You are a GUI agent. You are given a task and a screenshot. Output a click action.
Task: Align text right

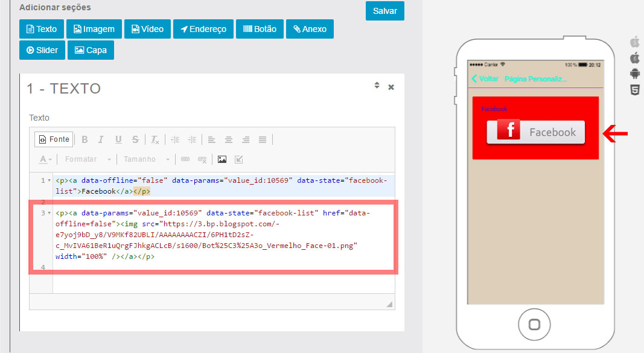click(x=246, y=139)
